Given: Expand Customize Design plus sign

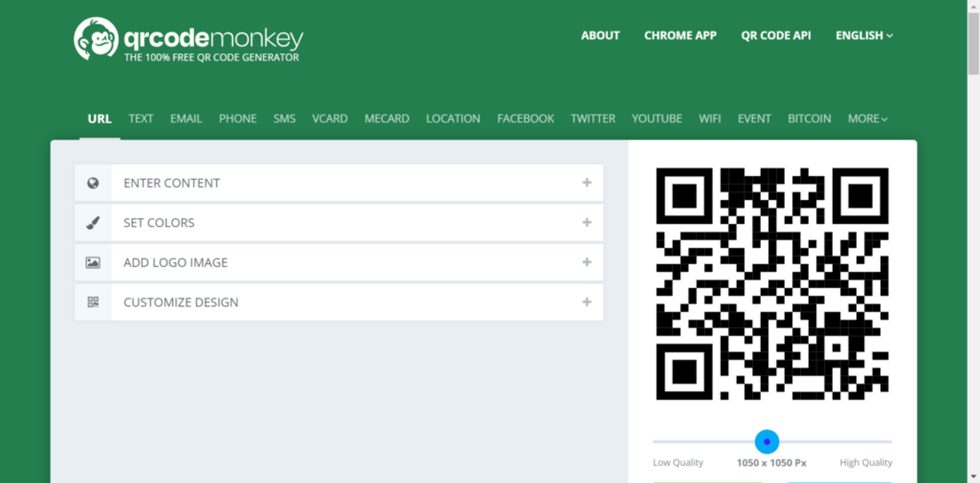Looking at the screenshot, I should tap(587, 302).
